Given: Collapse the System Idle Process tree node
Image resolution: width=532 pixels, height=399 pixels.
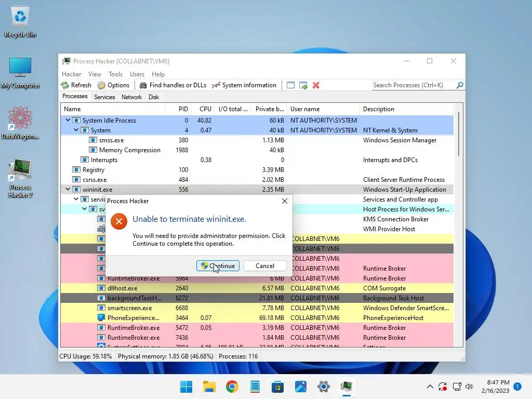Looking at the screenshot, I should tap(68, 120).
